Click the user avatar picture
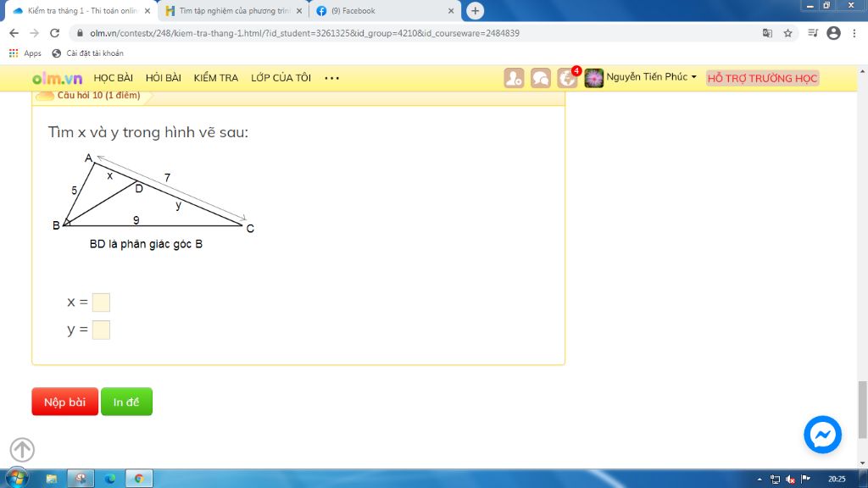 point(593,78)
